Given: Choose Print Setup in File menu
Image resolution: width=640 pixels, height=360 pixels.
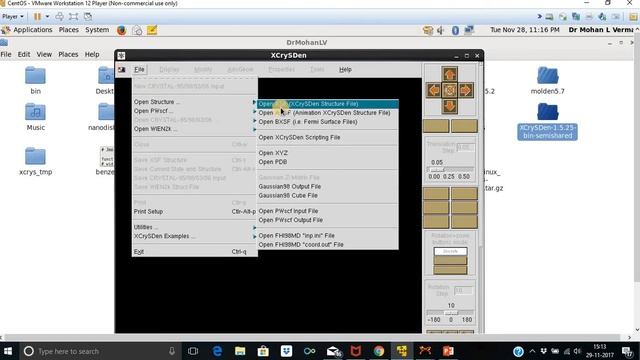Looking at the screenshot, I should pyautogui.click(x=195, y=211).
